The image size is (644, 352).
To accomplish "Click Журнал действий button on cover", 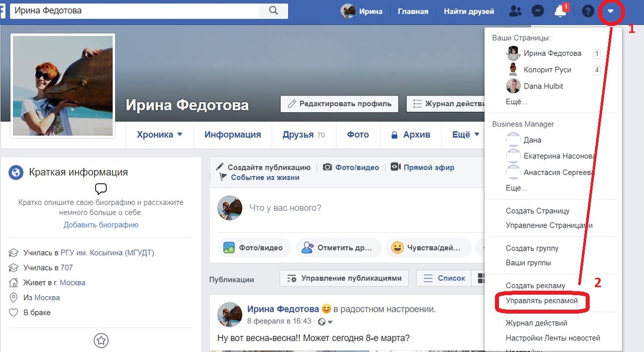I will [447, 104].
